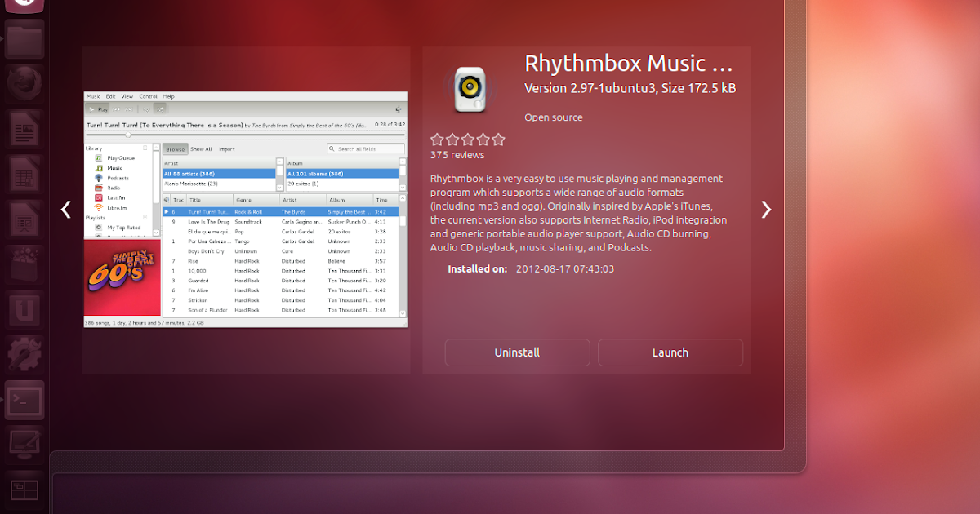Click the speaker volume icon in Rhythmbox toolbar
Image resolution: width=980 pixels, height=514 pixels.
pos(398,109)
